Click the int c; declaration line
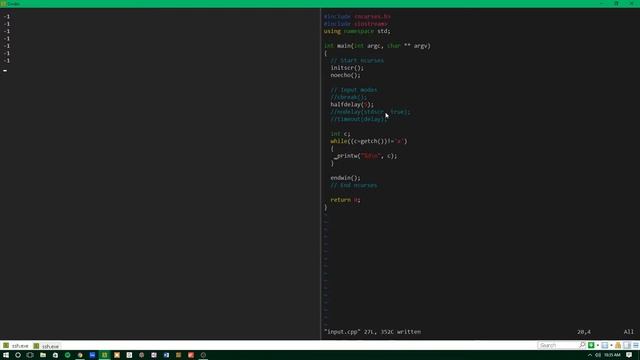Image resolution: width=640 pixels, height=360 pixels. pyautogui.click(x=340, y=134)
